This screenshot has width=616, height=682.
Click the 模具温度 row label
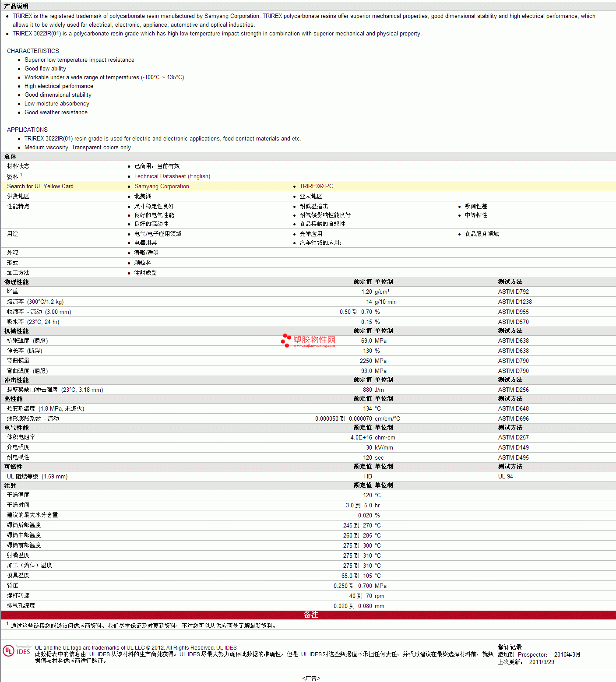tap(18, 575)
